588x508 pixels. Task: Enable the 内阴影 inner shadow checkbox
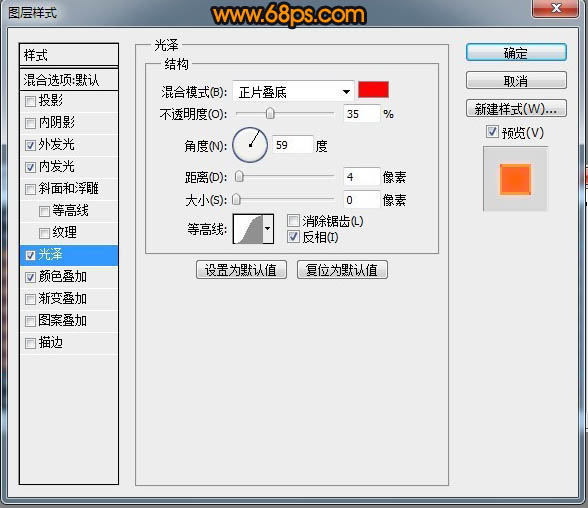tap(30, 123)
